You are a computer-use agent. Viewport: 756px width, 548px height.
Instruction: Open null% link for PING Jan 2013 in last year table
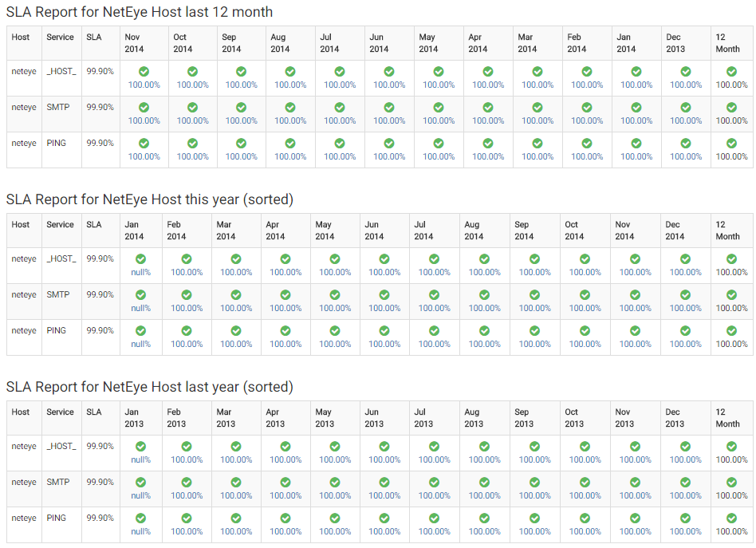pos(141,531)
